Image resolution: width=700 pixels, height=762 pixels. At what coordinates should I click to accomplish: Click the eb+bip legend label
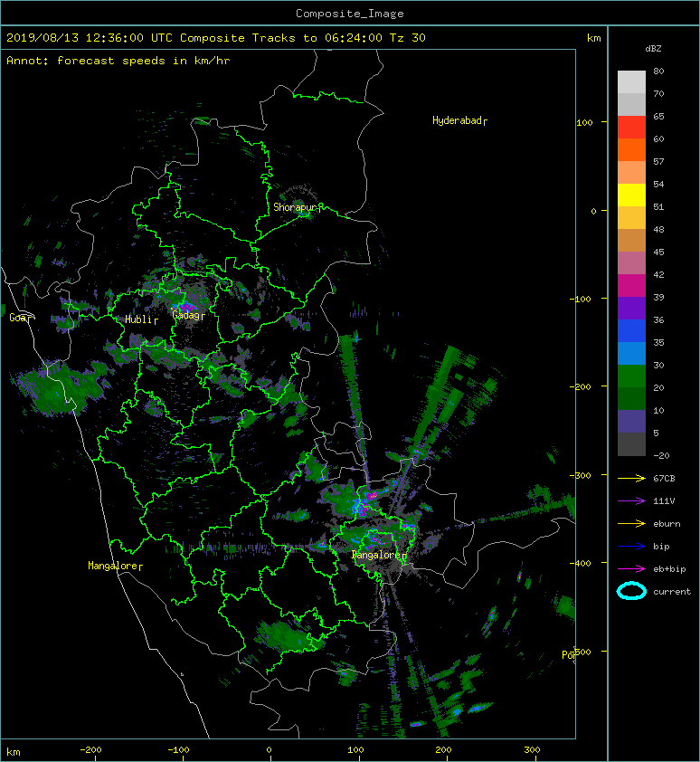click(669, 569)
